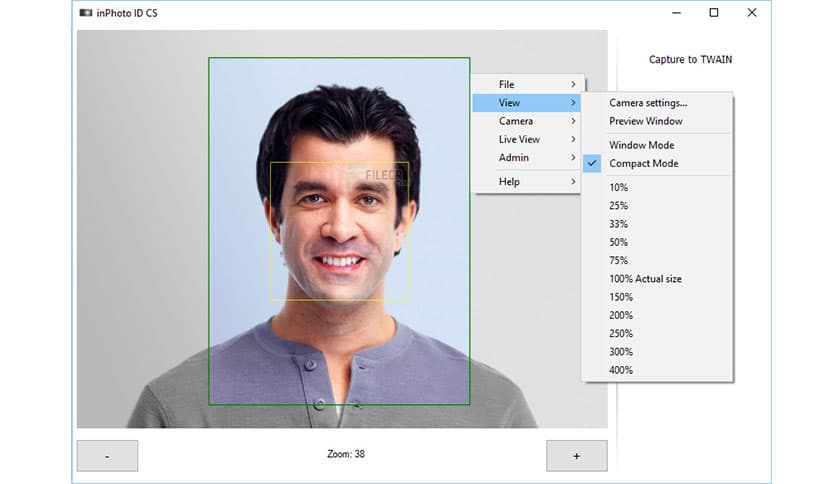Expand the Live View submenu arrow
Viewport: 836px width, 484px height.
click(x=573, y=139)
